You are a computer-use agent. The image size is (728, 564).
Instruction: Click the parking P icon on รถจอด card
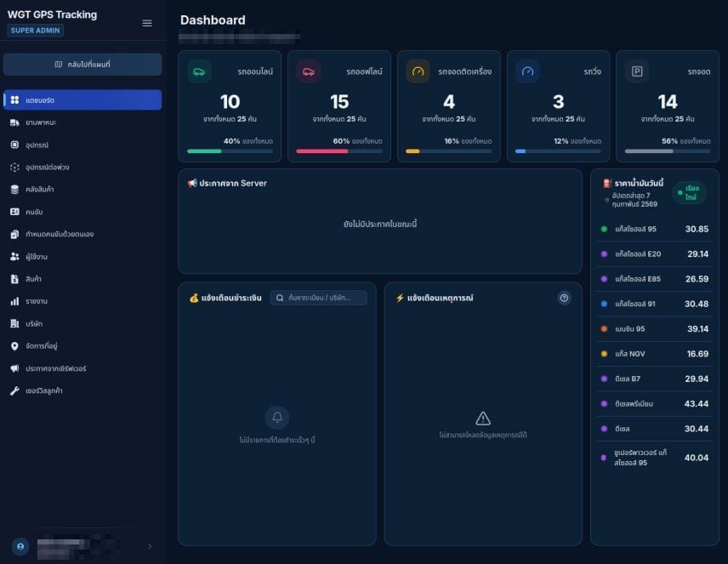click(637, 71)
